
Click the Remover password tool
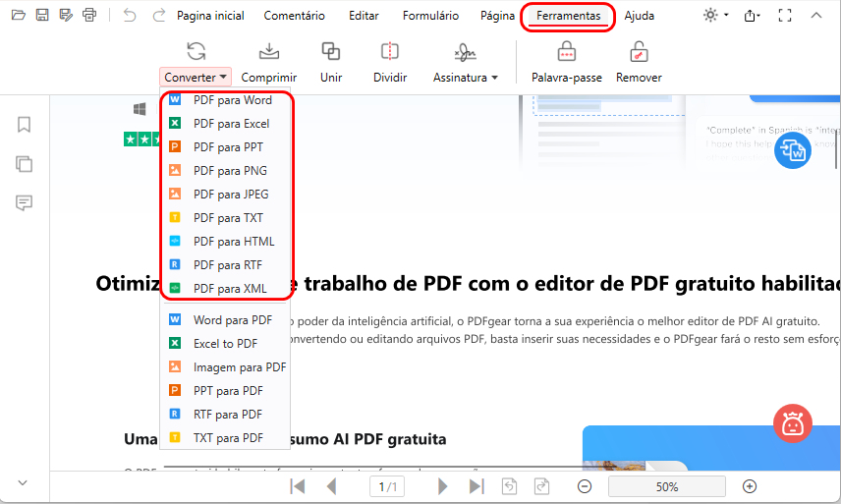coord(639,63)
